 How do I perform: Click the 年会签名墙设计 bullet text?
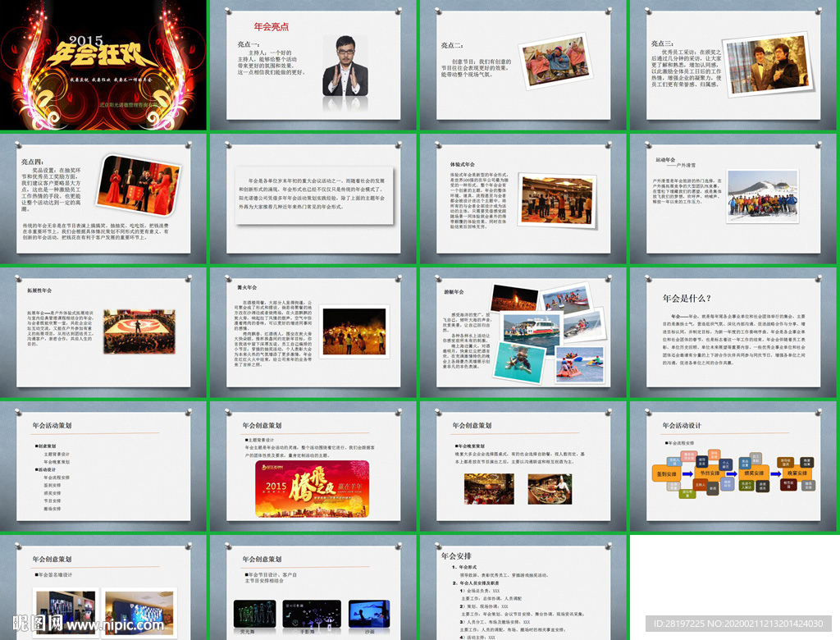(53, 574)
